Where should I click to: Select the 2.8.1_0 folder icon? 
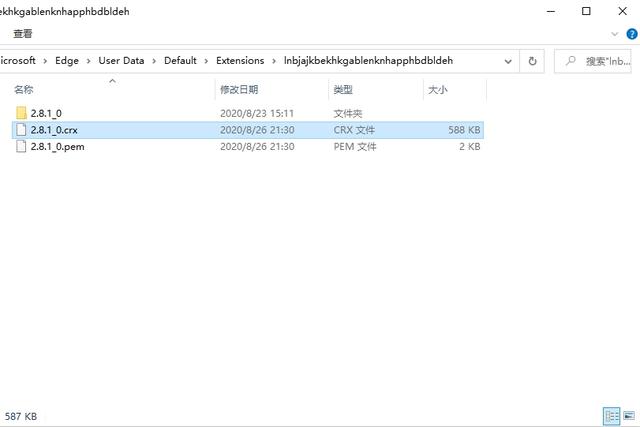click(x=22, y=113)
